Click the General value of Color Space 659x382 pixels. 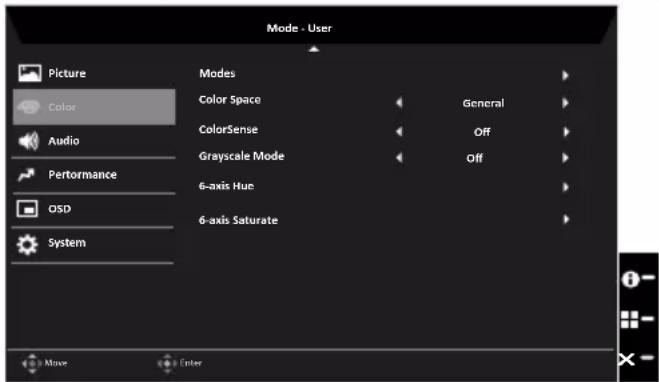tap(483, 103)
